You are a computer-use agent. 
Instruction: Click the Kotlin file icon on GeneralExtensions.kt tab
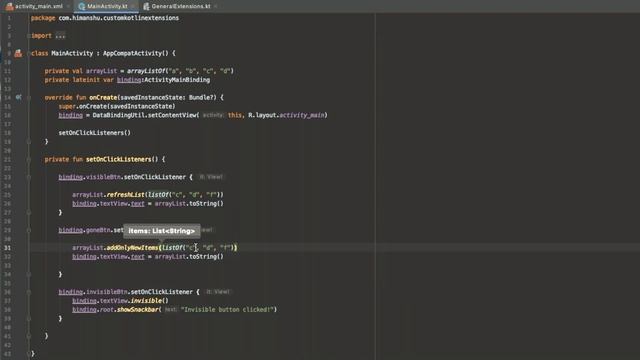coord(146,6)
